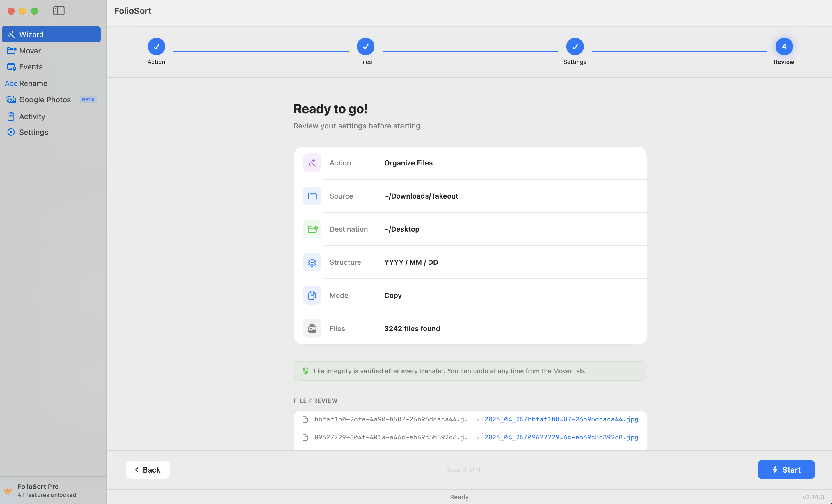
Task: Click the Ready status bar text
Action: pos(459,497)
